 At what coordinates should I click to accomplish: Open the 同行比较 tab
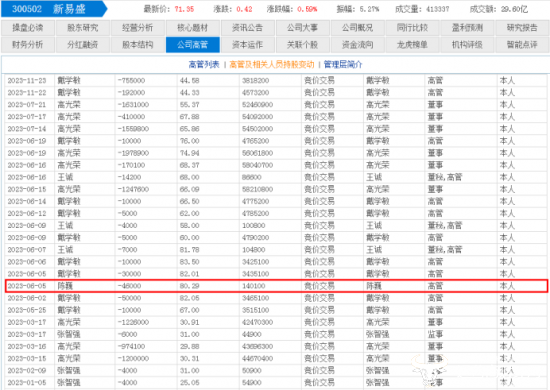pos(412,28)
